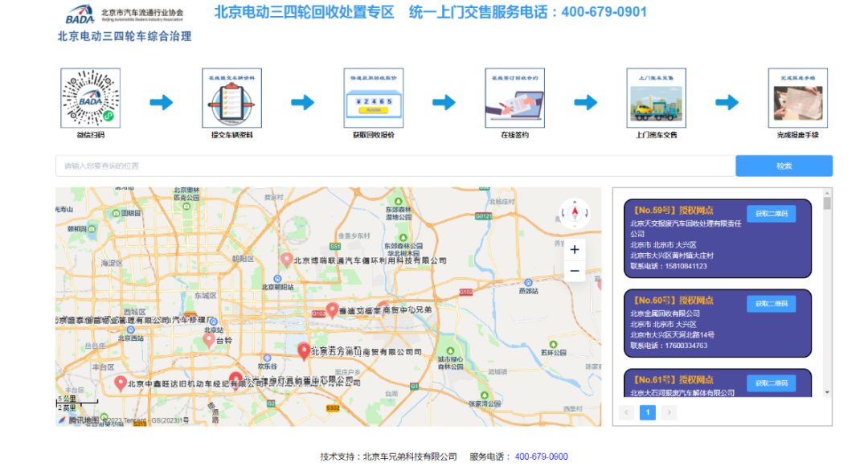Select the 北京中鑫旺达旧机动车 map marker

click(x=120, y=383)
